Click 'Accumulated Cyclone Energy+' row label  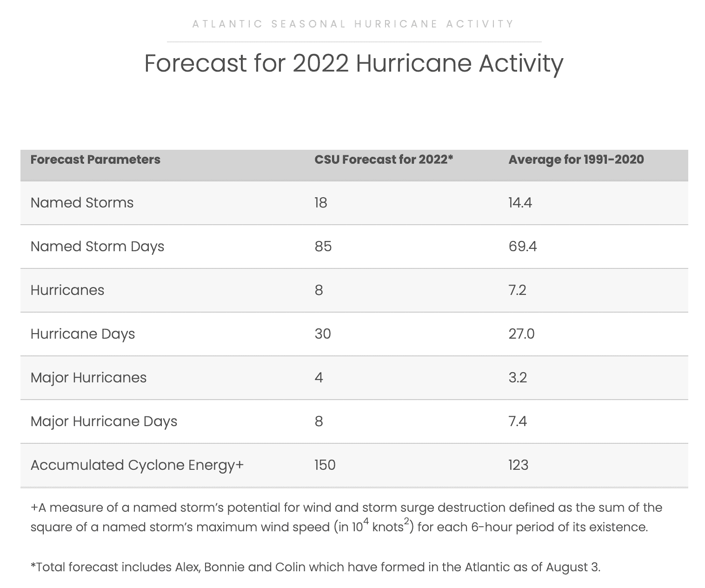point(137,465)
